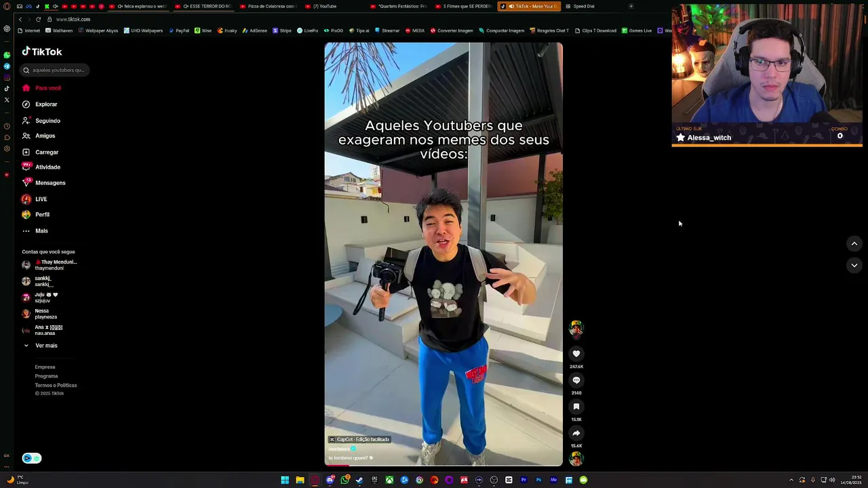Viewport: 868px width, 488px height.
Task: Click the video progress bar
Action: 443,465
